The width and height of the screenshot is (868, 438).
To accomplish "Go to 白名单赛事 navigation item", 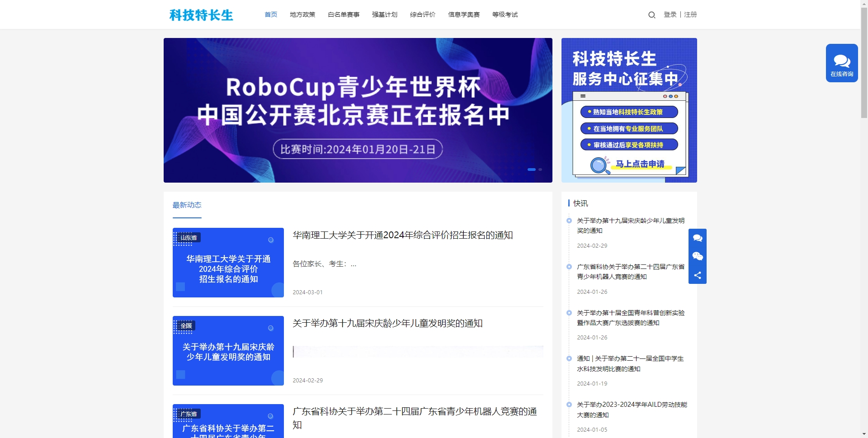I will pos(343,15).
